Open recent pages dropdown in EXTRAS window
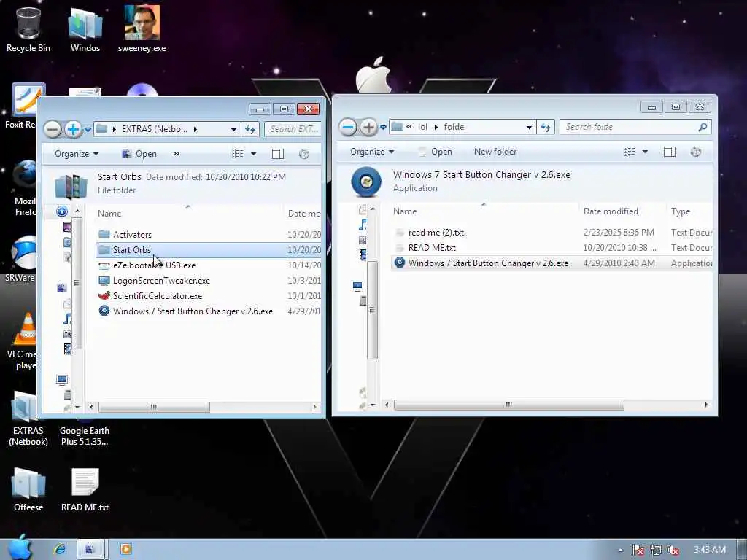This screenshot has width=747, height=560. click(88, 130)
